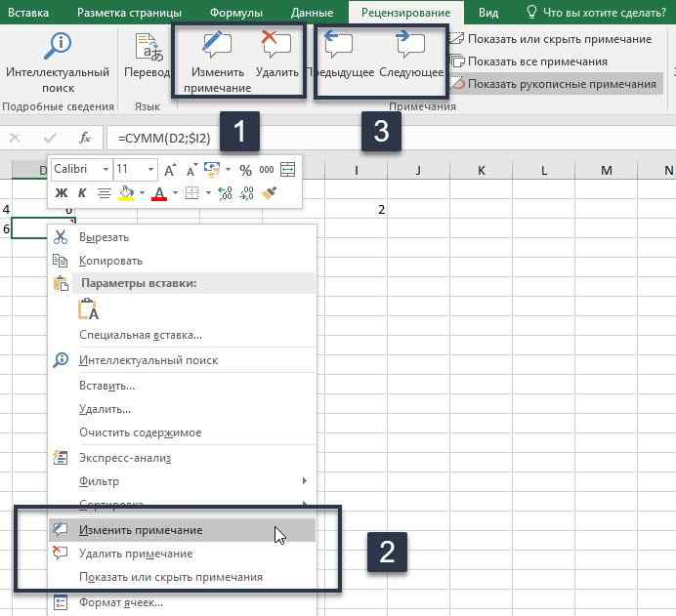The image size is (676, 616).
Task: Expand the Фильтр submenu
Action: (x=183, y=481)
